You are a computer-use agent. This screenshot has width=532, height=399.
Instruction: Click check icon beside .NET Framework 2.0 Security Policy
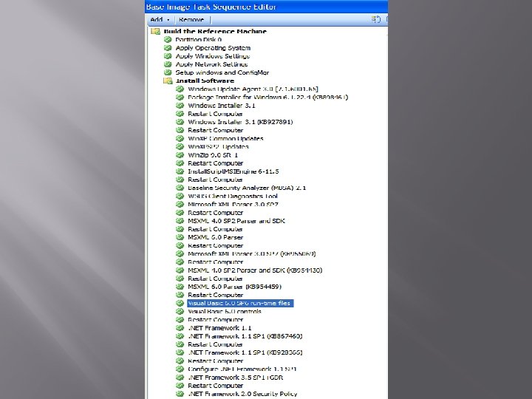[x=180, y=394]
